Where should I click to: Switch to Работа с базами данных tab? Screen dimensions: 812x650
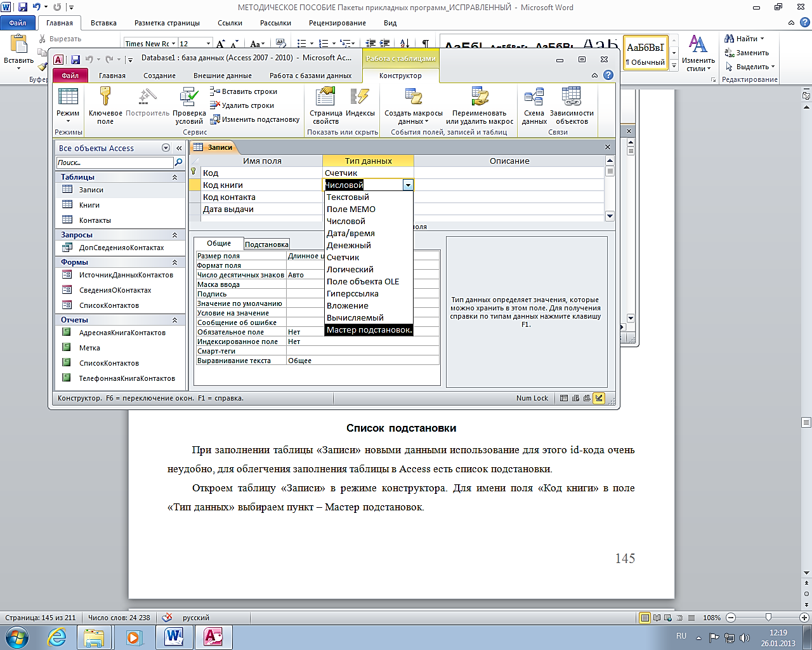[310, 76]
